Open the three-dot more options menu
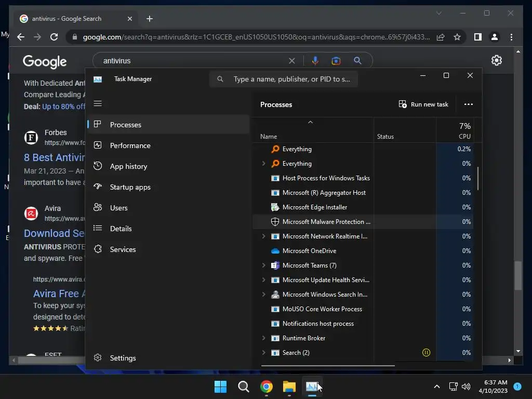The width and height of the screenshot is (532, 399). tap(468, 104)
